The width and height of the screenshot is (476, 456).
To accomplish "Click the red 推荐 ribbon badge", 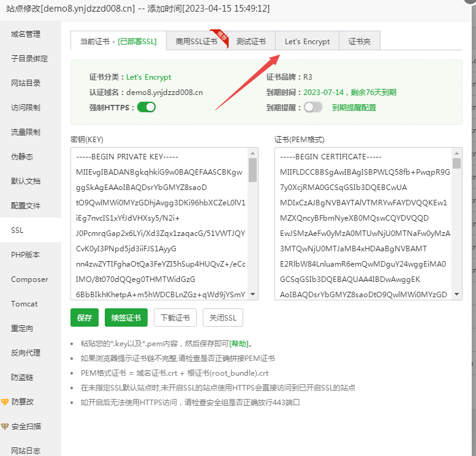I will tap(219, 35).
